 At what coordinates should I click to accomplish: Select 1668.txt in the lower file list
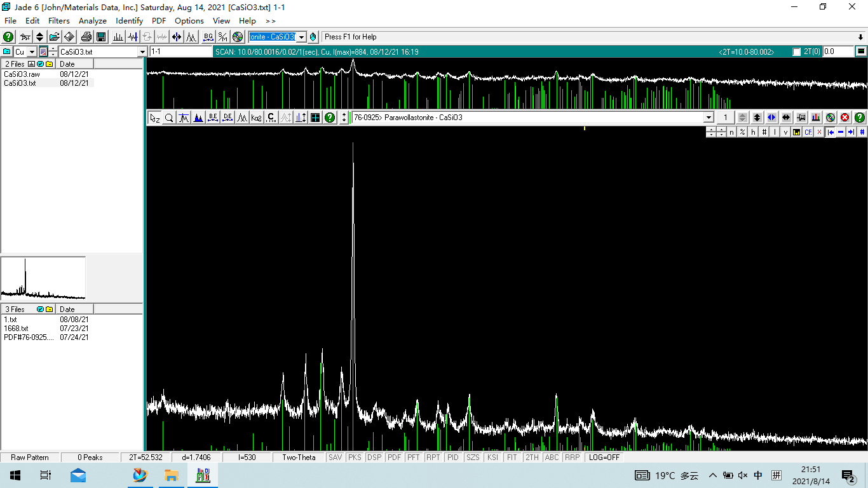(16, 329)
